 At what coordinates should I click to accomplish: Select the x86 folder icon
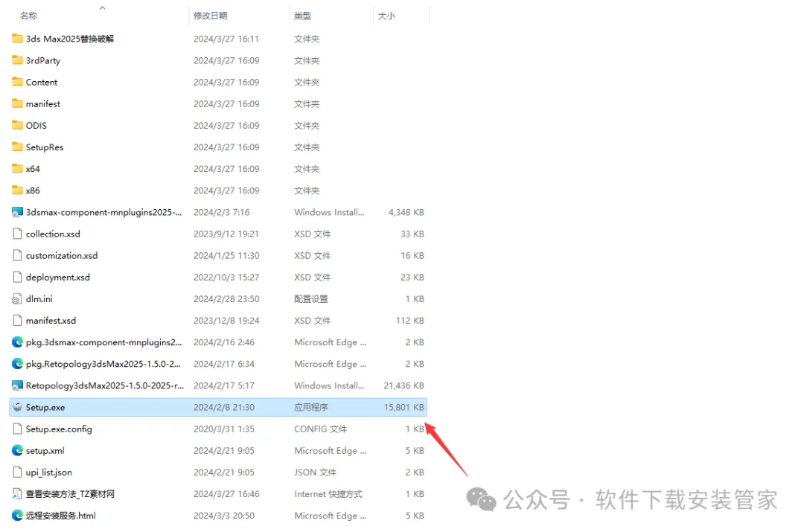pyautogui.click(x=17, y=190)
